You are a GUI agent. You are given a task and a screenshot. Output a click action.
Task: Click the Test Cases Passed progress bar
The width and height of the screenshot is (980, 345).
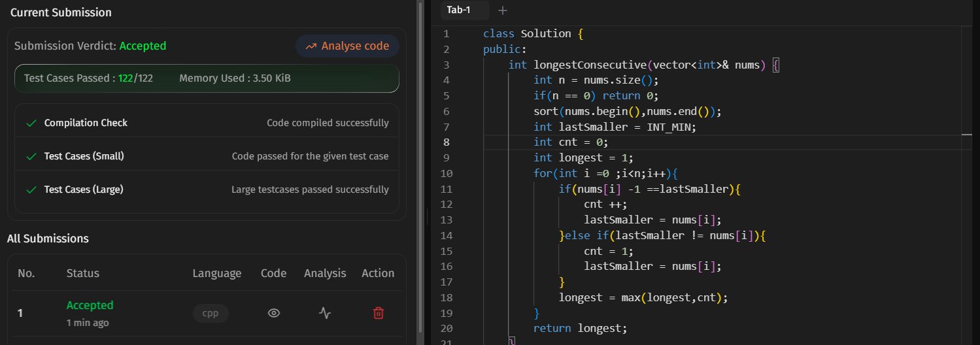[x=207, y=78]
